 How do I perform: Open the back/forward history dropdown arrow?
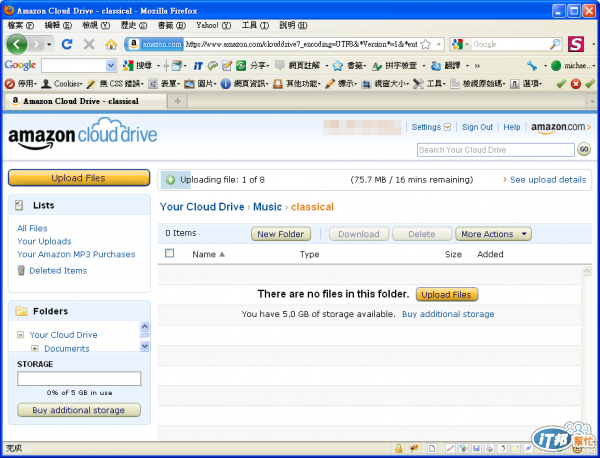tap(49, 45)
